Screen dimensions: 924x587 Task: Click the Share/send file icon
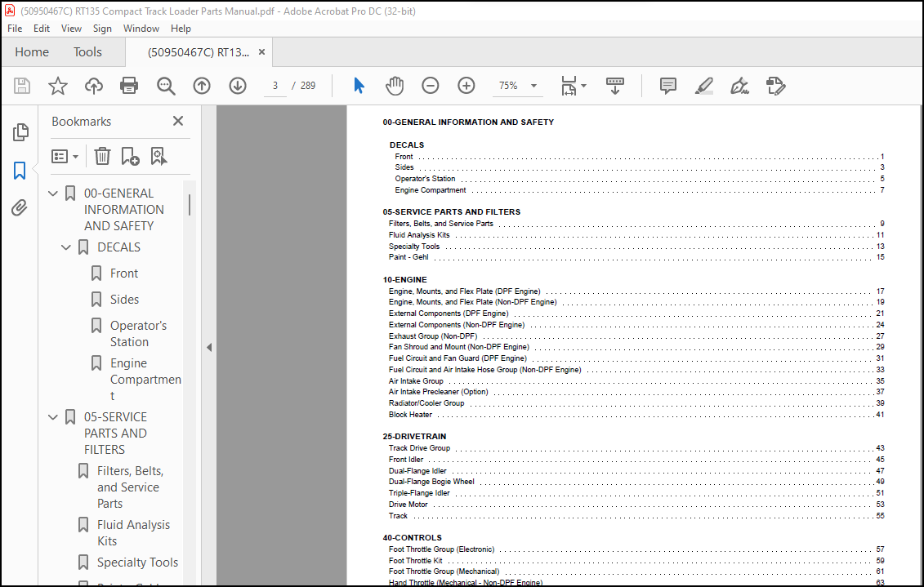click(x=775, y=86)
